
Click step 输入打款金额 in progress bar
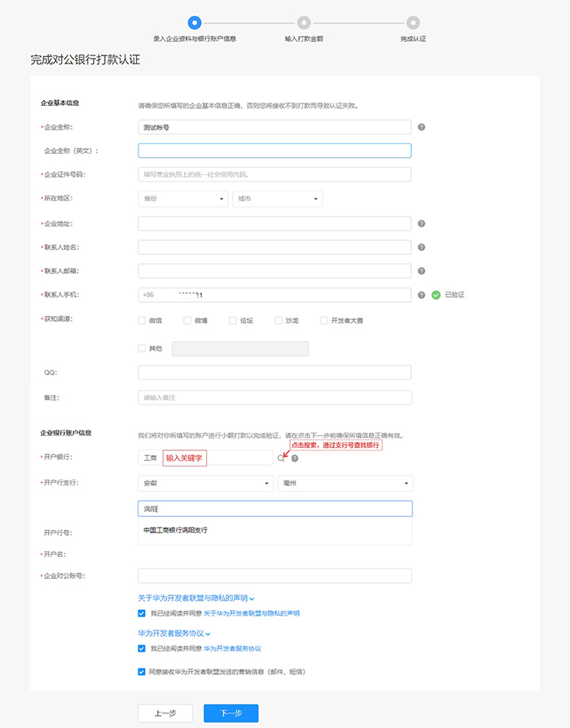click(x=304, y=24)
